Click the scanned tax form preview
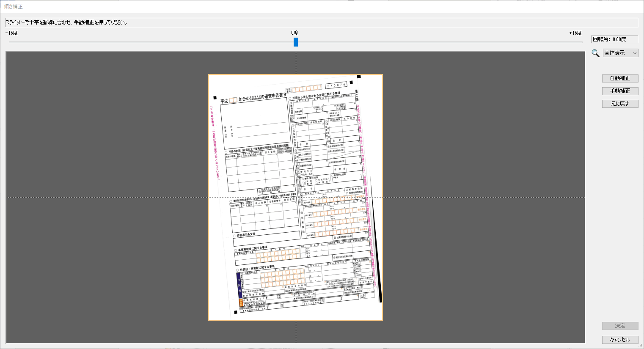The image size is (644, 349). (x=295, y=197)
